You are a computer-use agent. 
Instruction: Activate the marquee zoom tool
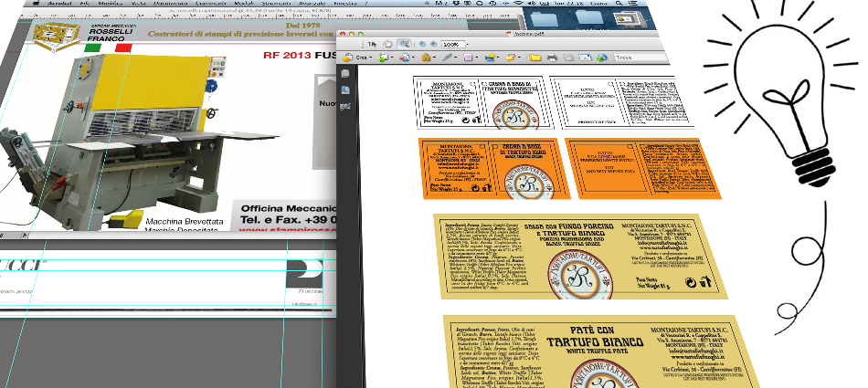405,44
